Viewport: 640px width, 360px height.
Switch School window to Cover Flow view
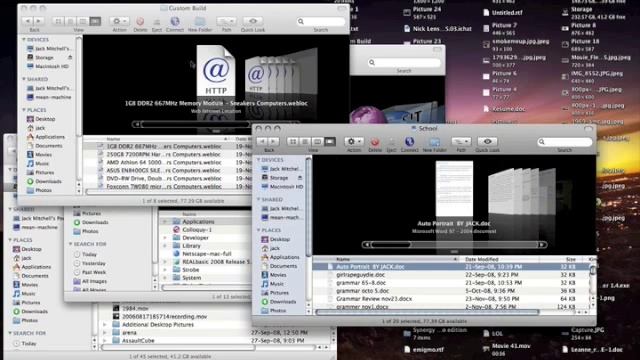pyautogui.click(x=330, y=142)
